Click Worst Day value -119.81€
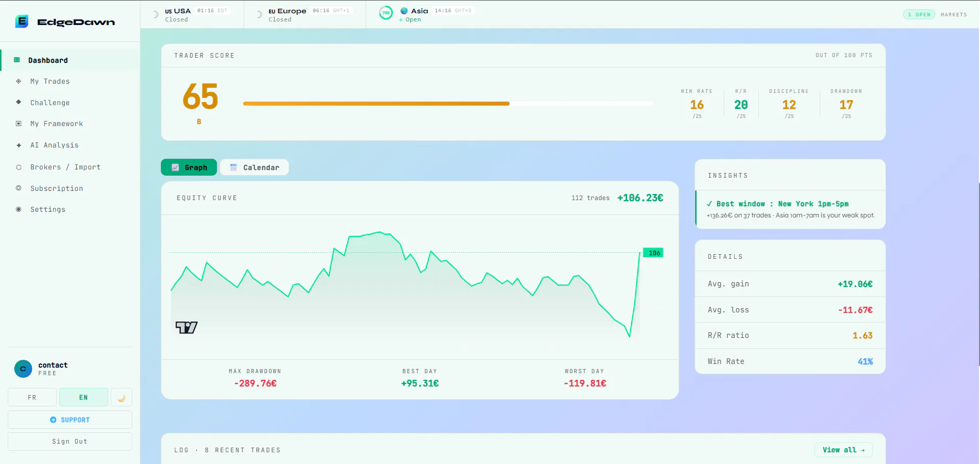 coord(585,383)
